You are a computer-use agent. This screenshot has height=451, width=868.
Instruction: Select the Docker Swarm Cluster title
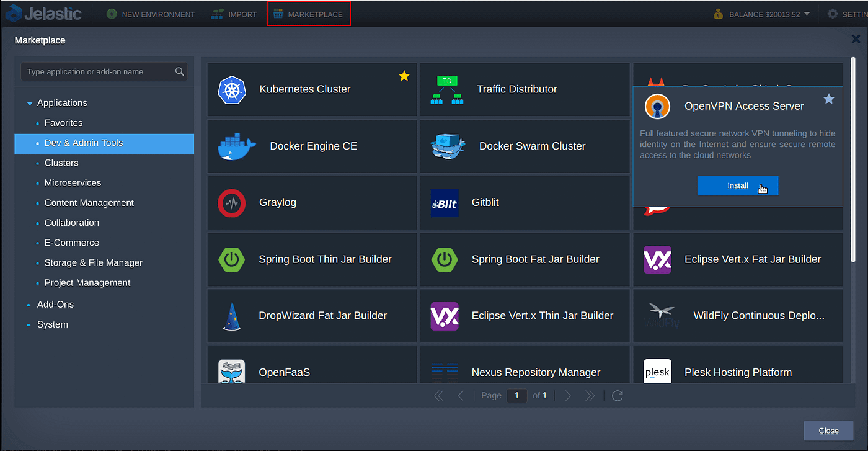click(533, 146)
